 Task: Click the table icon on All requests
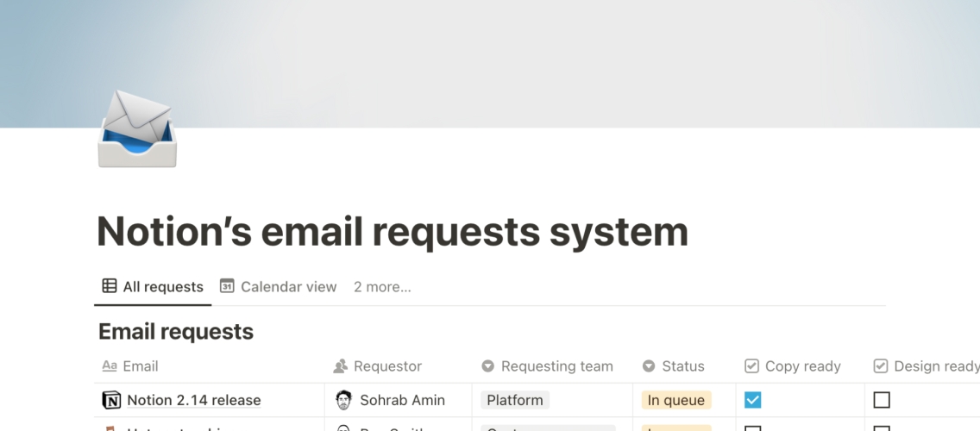point(110,286)
